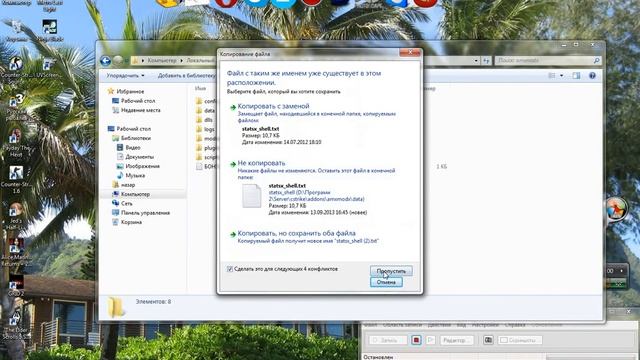Select the "logs" folder in file list
Image resolution: width=640 pixels, height=360 pixels.
pyautogui.click(x=205, y=129)
